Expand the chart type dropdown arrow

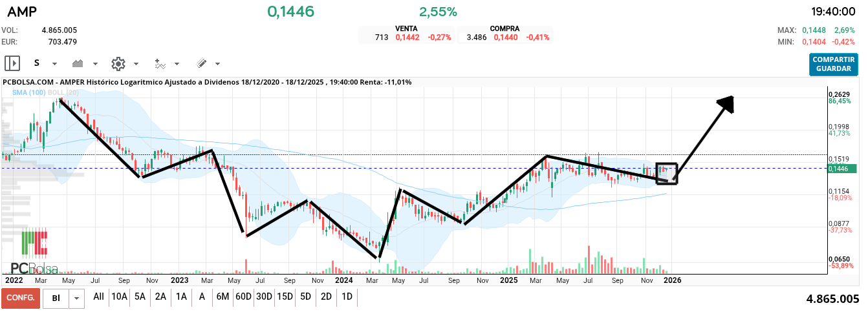(95, 64)
